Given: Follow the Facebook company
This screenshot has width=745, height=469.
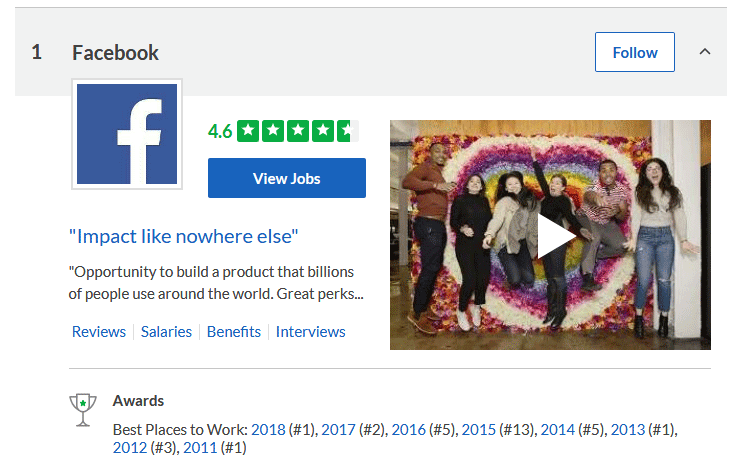Looking at the screenshot, I should click(x=635, y=52).
